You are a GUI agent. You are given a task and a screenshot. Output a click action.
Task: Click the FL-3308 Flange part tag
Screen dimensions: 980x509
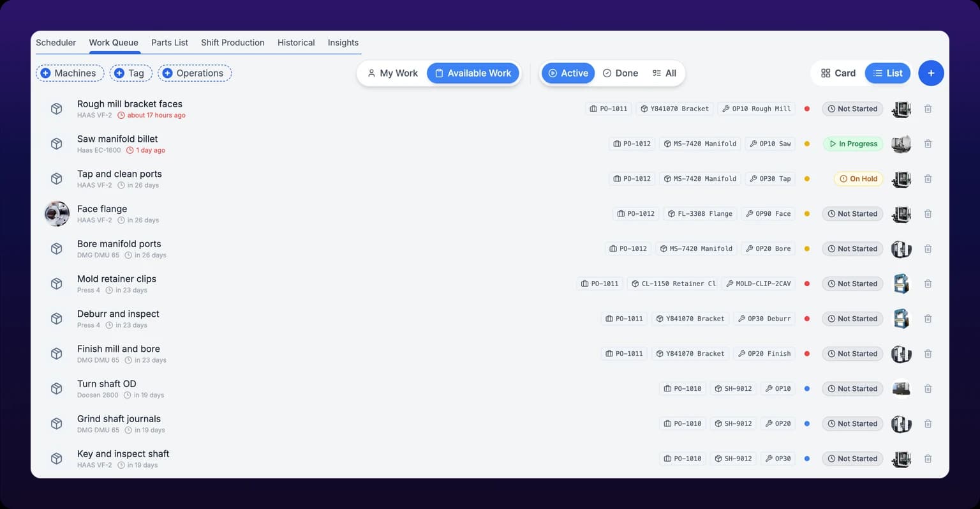[701, 214]
